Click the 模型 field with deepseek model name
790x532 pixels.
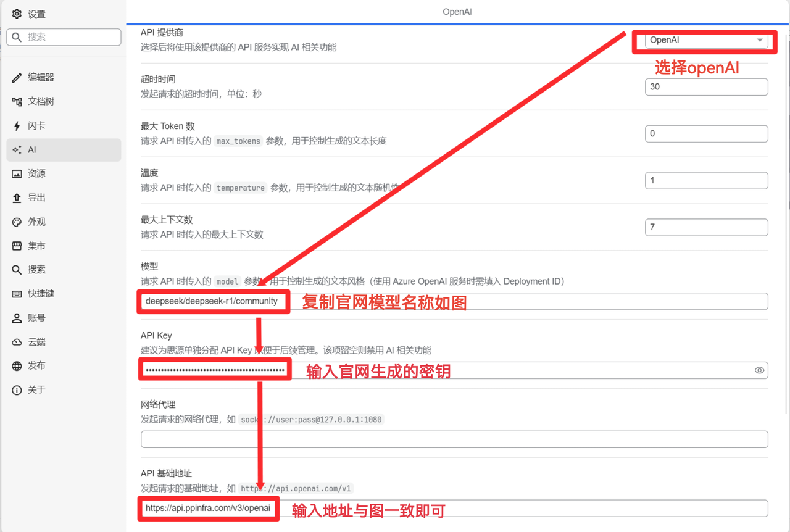click(454, 301)
